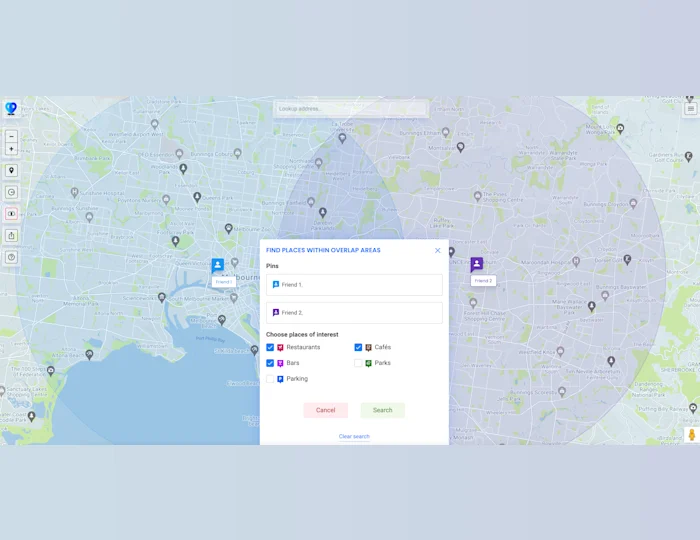The image size is (700, 540).
Task: Click the Mount Lofty Wonga Park marker
Action: click(x=620, y=129)
